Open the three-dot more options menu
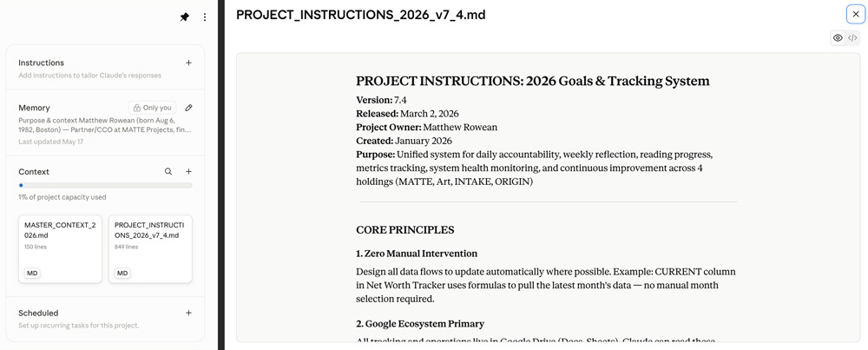The image size is (868, 350). [205, 17]
